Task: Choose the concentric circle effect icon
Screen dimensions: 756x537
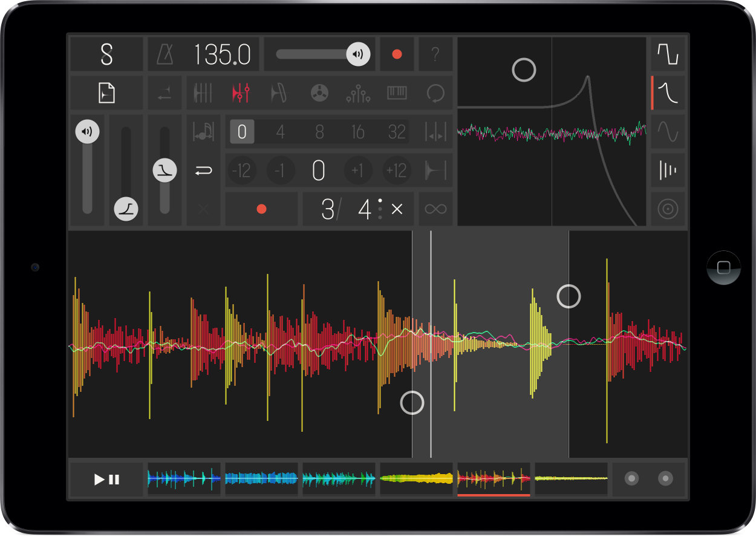Action: tap(668, 209)
